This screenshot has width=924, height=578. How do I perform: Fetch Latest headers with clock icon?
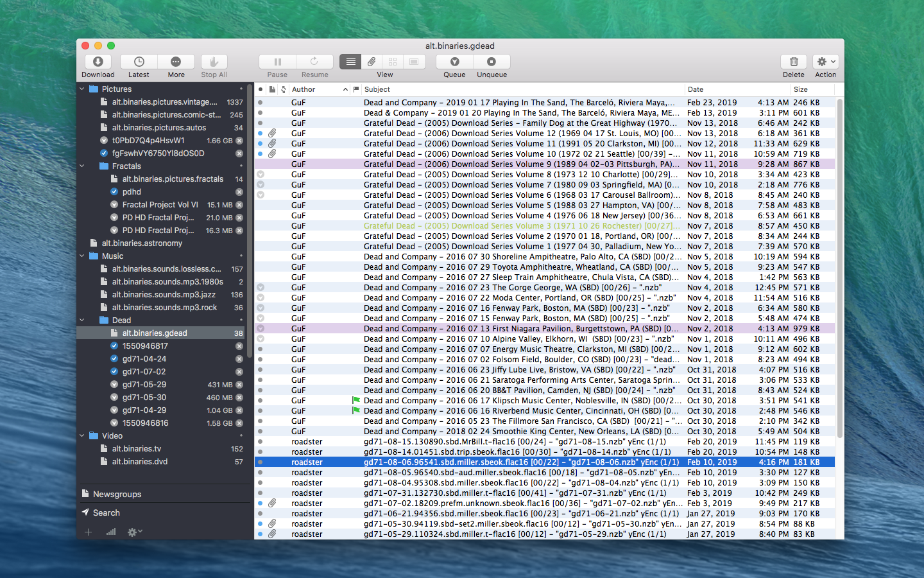(x=139, y=62)
